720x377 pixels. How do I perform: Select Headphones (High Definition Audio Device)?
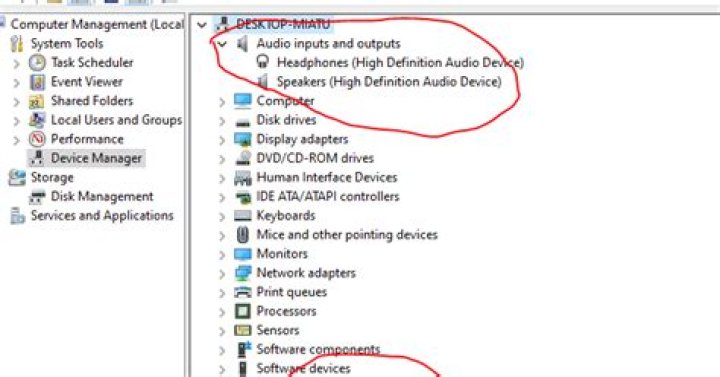[400, 62]
